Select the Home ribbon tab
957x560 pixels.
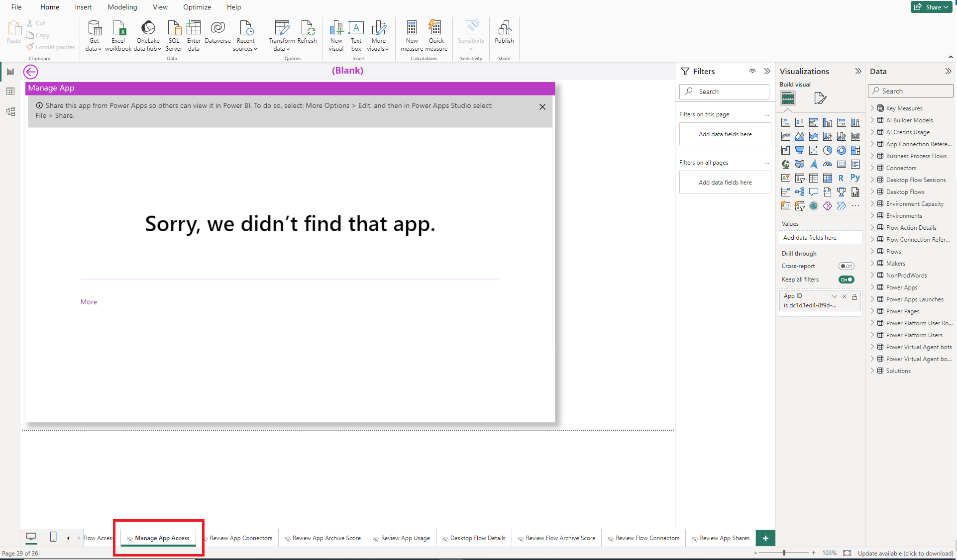pos(48,6)
